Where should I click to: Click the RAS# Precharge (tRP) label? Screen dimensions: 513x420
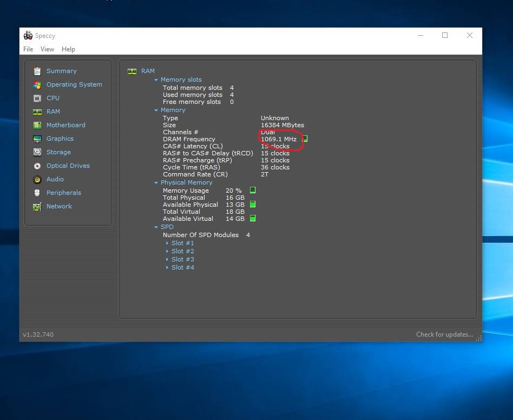pos(198,160)
